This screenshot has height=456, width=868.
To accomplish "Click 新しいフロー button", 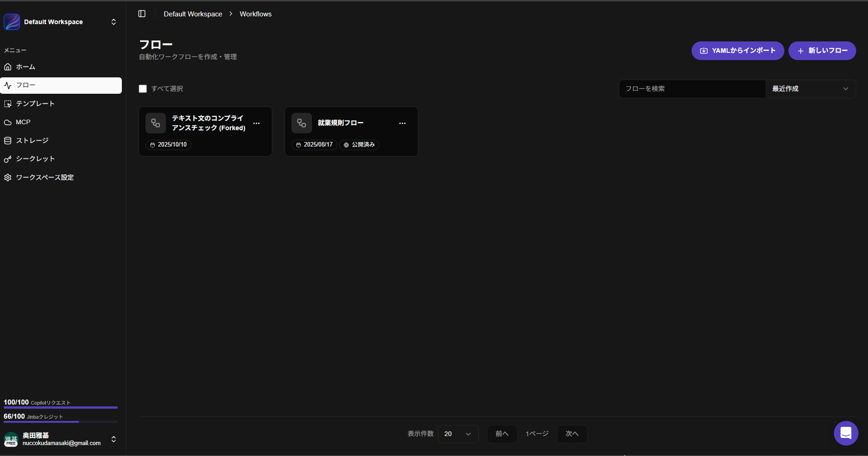I will click(822, 51).
